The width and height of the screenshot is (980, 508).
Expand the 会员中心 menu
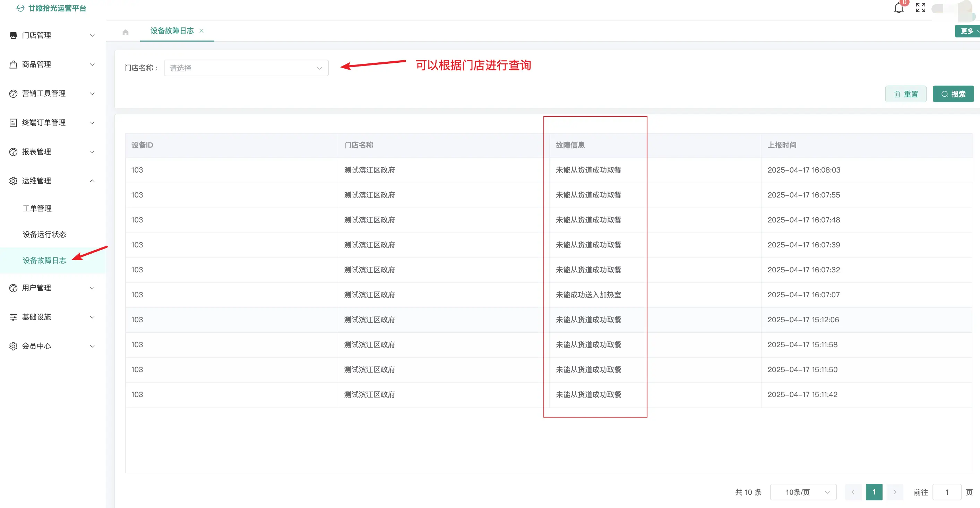coord(92,346)
